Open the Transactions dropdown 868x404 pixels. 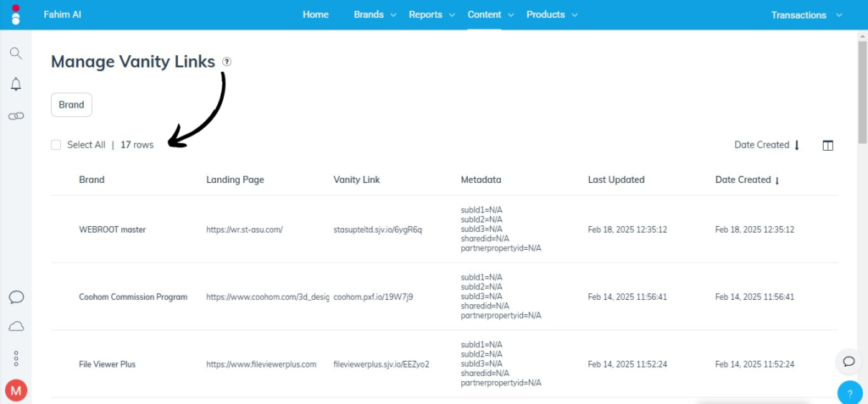(806, 14)
